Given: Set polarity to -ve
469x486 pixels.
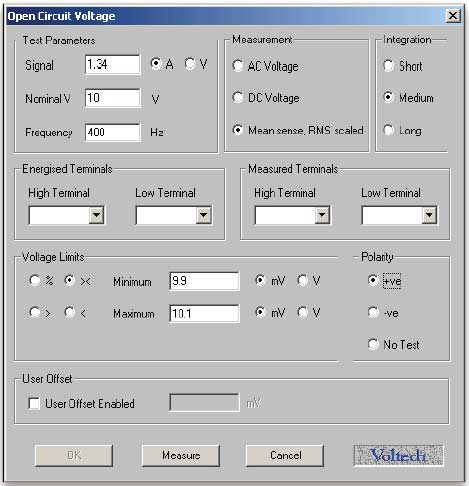Looking at the screenshot, I should point(373,313).
